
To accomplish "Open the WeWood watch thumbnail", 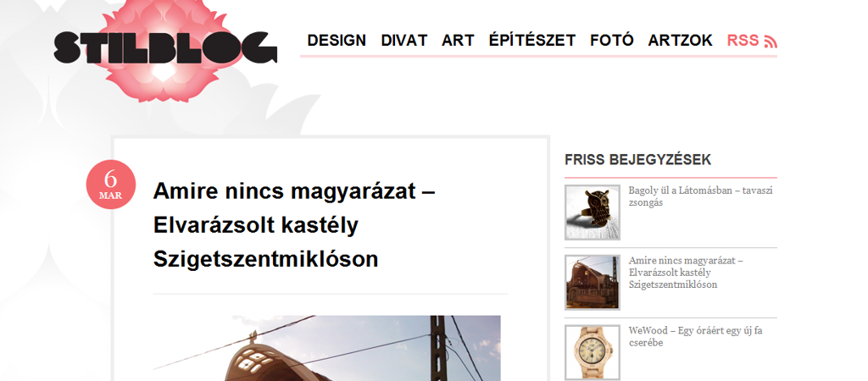I will pyautogui.click(x=593, y=353).
